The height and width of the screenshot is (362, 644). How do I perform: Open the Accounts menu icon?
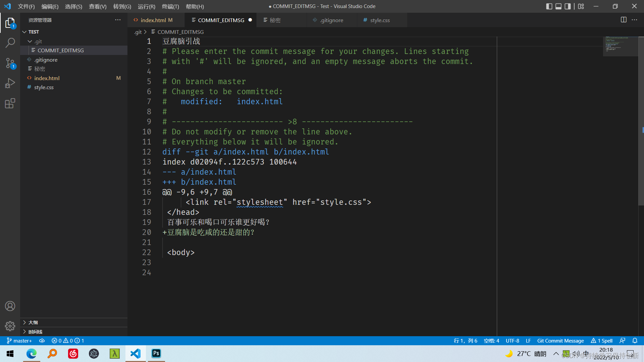10,306
